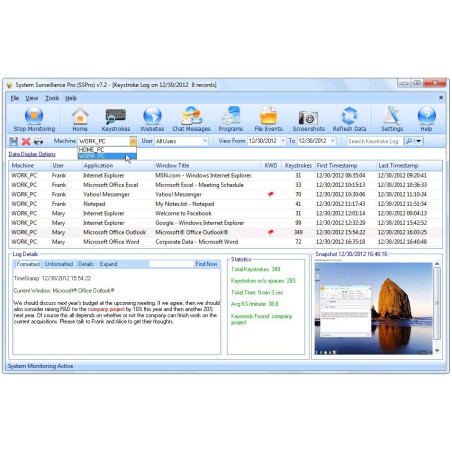452x452 pixels.
Task: Click the Microsoft Office Outlook application cell
Action: coord(115,232)
